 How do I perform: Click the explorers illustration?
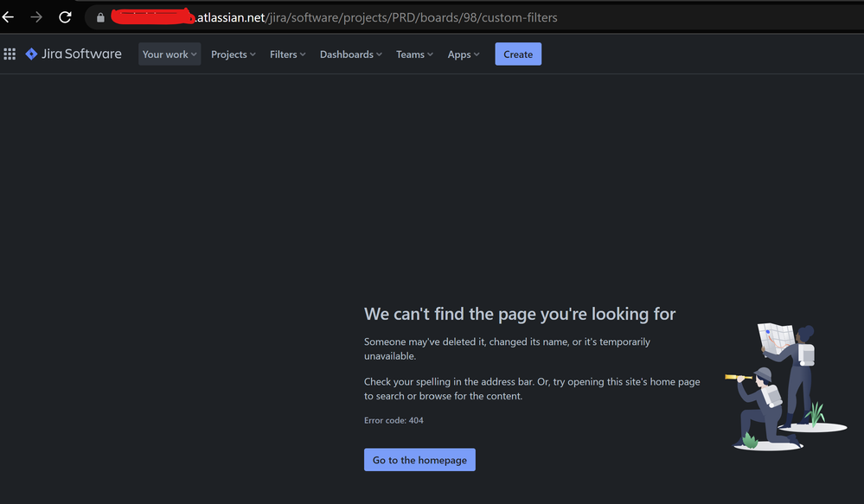click(786, 387)
